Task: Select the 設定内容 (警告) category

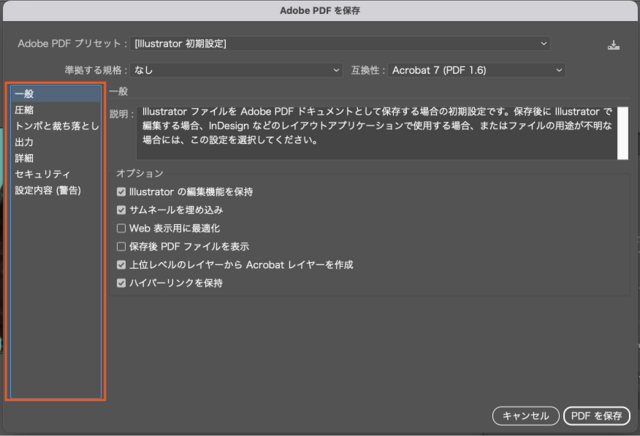Action: click(x=56, y=190)
